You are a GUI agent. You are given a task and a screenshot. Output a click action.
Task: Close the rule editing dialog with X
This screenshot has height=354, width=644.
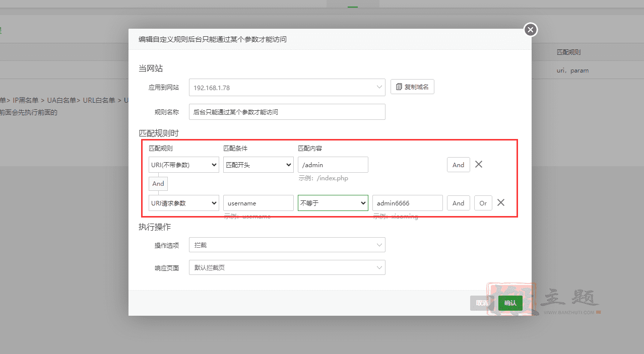pos(530,30)
